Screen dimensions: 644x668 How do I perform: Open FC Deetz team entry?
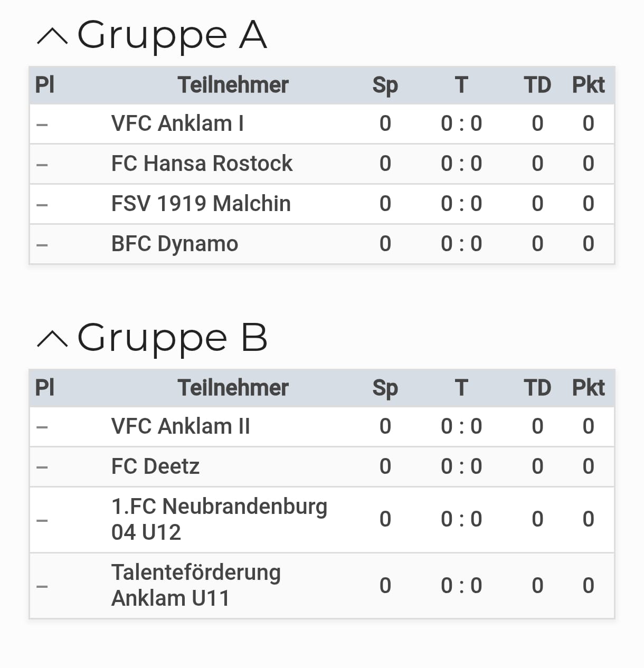(x=155, y=466)
